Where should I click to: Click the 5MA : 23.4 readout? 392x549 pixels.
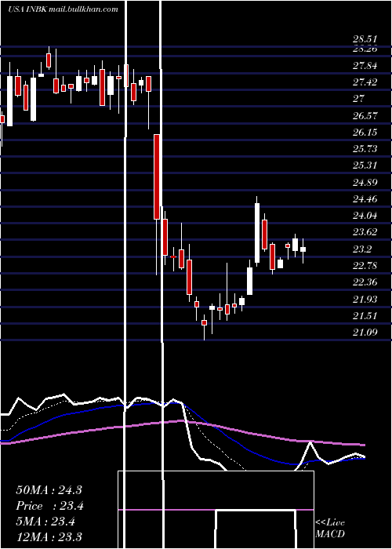click(x=45, y=522)
